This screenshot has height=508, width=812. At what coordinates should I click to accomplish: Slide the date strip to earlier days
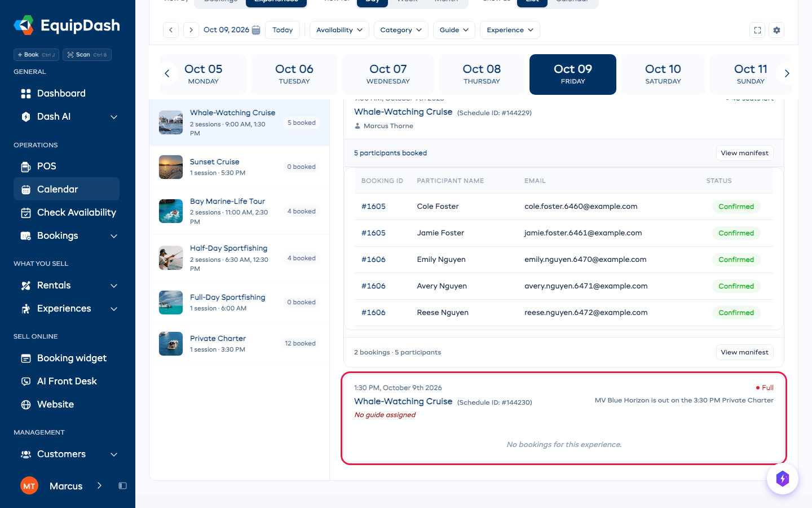pyautogui.click(x=167, y=73)
